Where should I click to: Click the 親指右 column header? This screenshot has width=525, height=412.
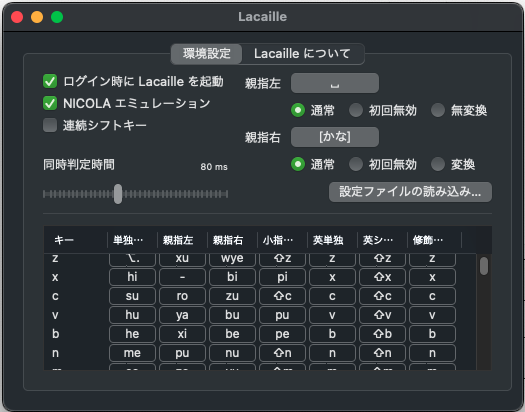coord(232,240)
